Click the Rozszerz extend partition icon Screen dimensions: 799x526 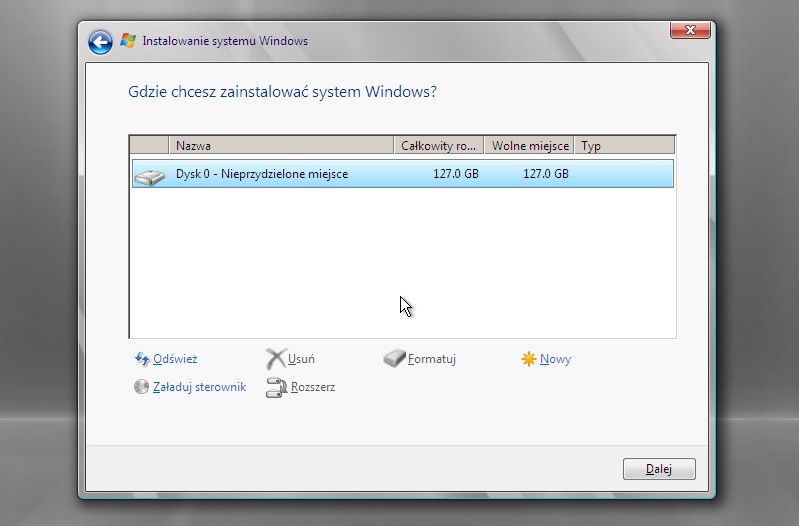(x=276, y=387)
